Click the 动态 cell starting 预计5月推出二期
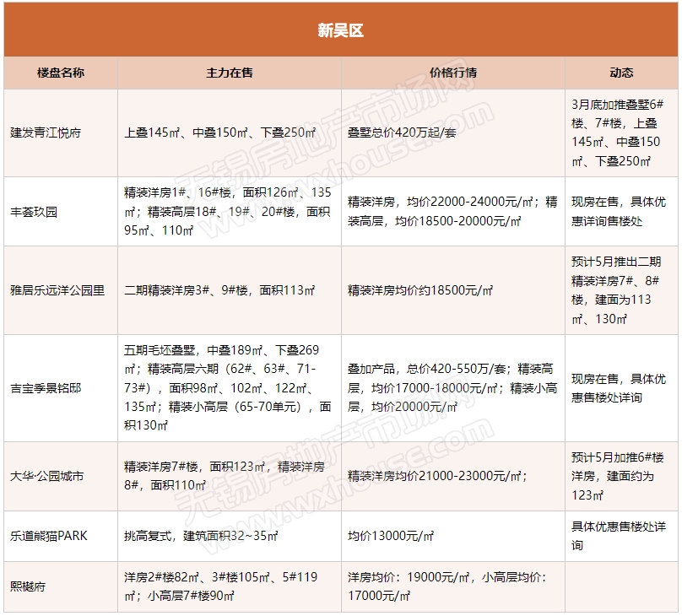This screenshot has height=616, width=682. (621, 290)
